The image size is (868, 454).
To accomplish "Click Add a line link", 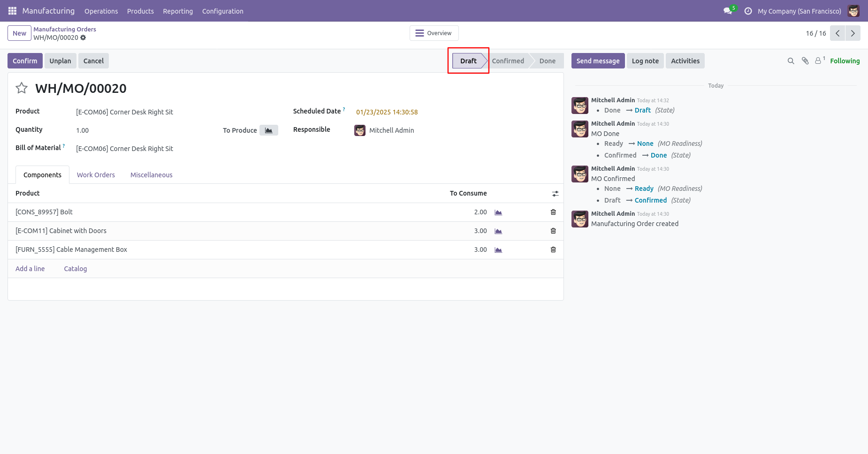I will pyautogui.click(x=30, y=269).
